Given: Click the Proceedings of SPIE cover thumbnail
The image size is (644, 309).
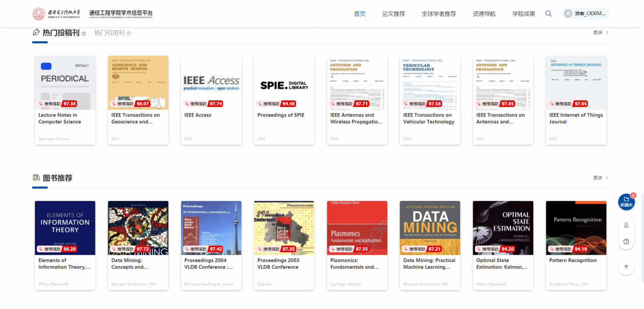Looking at the screenshot, I should (x=284, y=82).
